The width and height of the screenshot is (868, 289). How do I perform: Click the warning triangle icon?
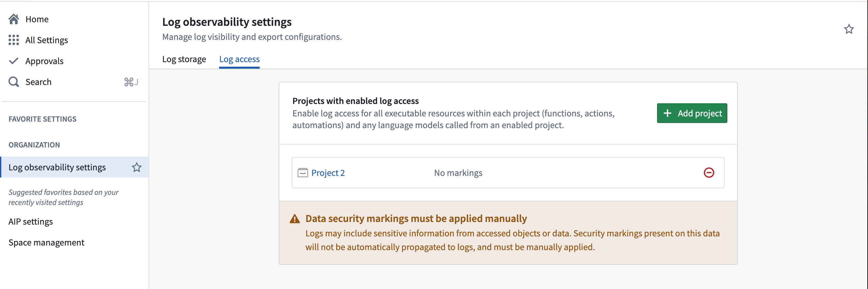[x=295, y=219]
